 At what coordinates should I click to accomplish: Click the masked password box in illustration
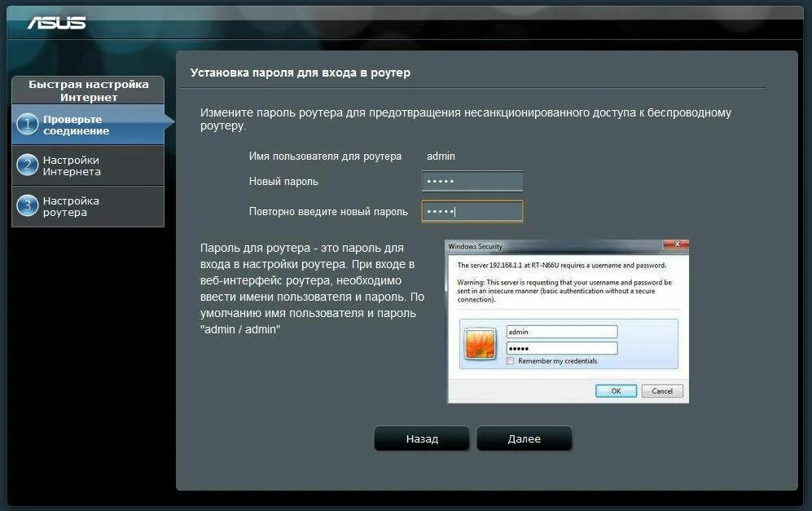562,348
